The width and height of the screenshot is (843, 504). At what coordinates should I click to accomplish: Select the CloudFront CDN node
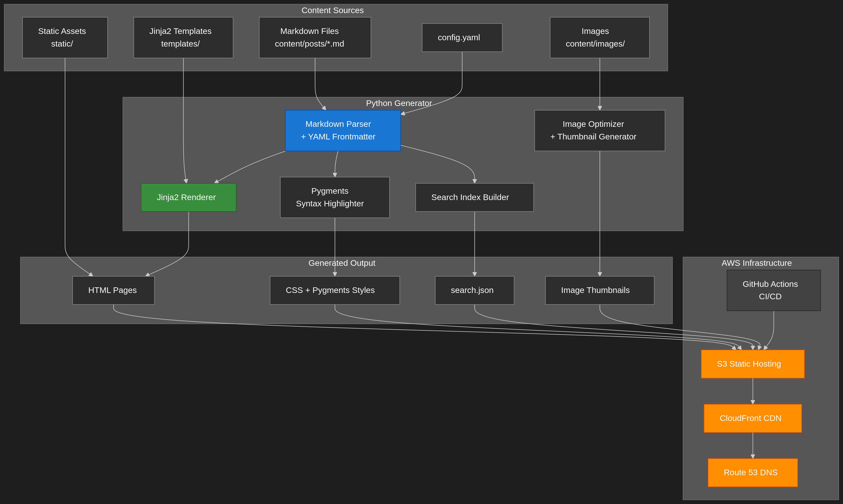[x=752, y=418]
